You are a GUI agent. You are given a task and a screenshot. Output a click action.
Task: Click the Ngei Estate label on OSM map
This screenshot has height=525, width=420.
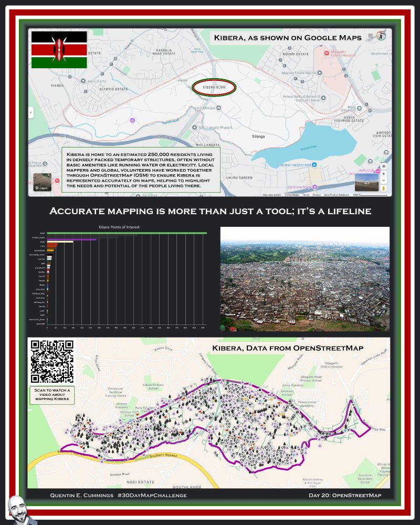coord(140,482)
